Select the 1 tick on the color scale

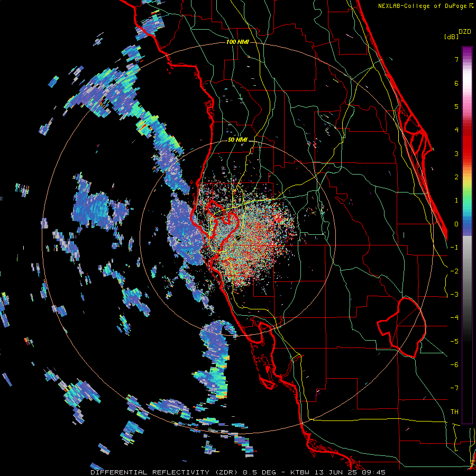pos(456,200)
